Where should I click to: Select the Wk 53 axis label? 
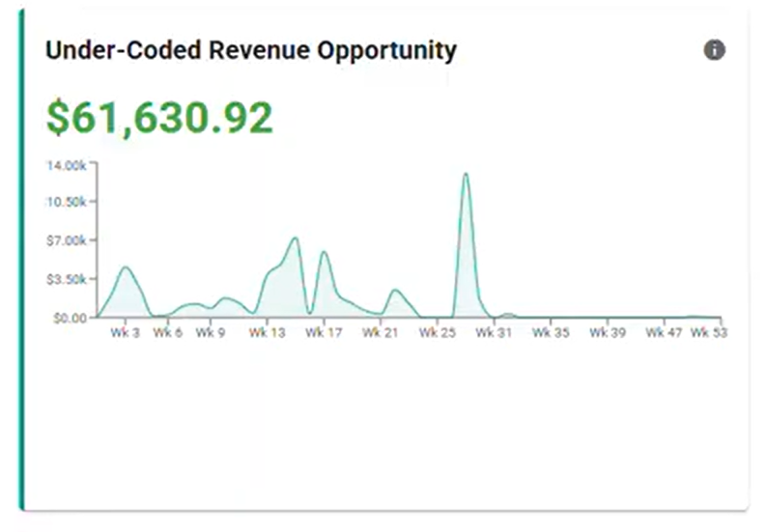709,332
